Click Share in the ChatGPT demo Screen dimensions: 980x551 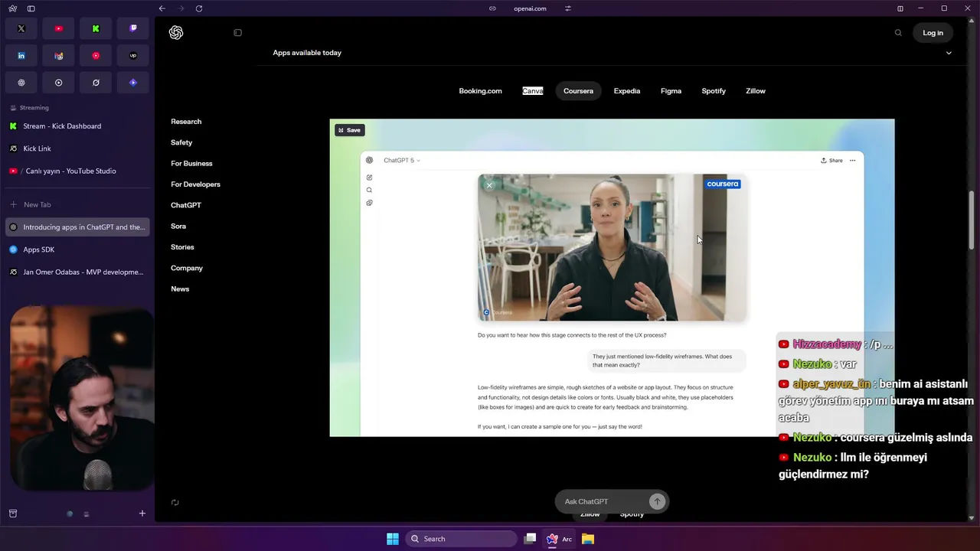[831, 160]
